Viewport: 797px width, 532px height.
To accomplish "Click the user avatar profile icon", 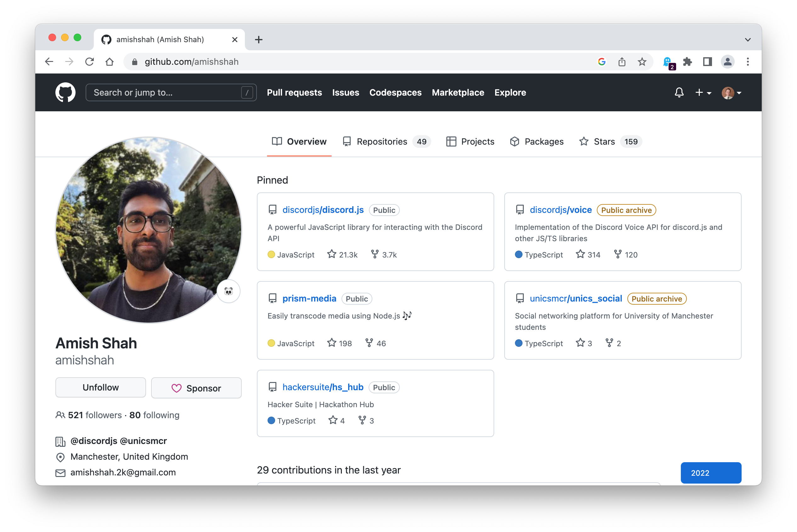I will [x=728, y=92].
